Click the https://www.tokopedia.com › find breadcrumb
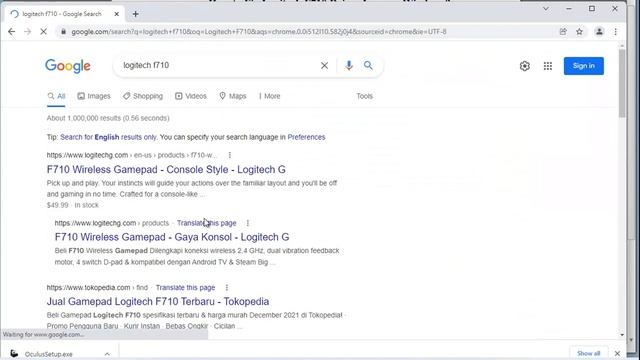640x360 pixels. (x=97, y=288)
